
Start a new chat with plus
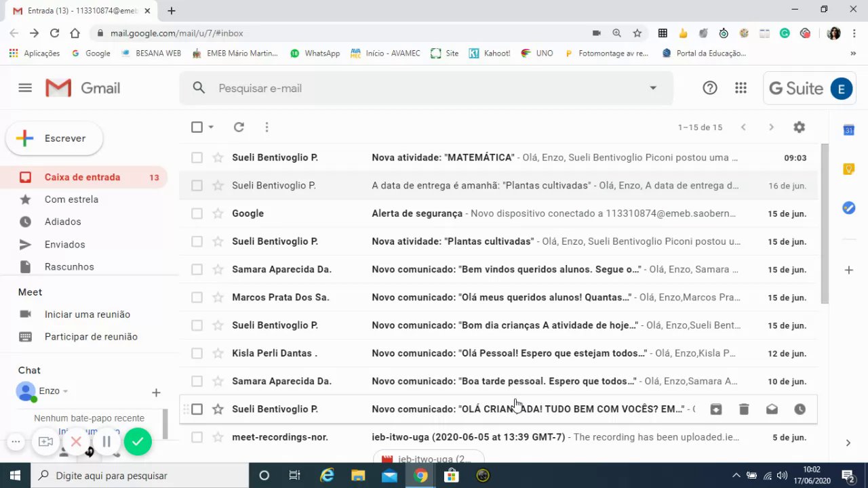pos(156,392)
